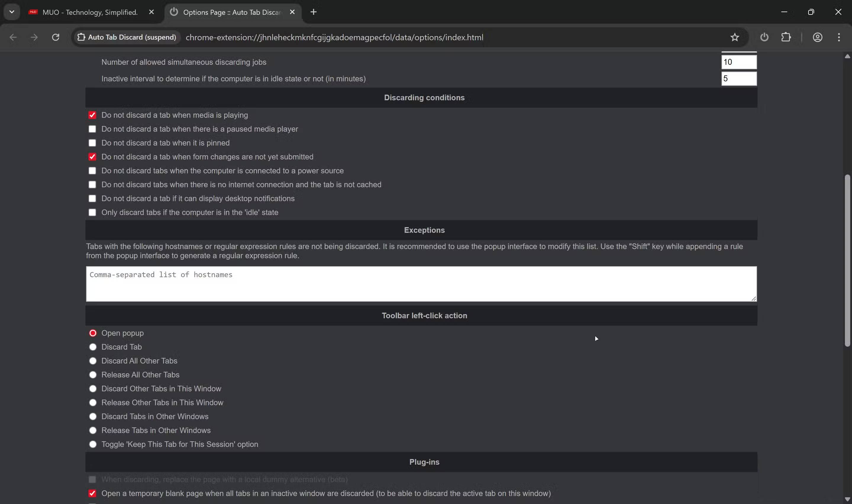Click the Auto Tab Discard power icon
Viewport: 852px width, 504px height.
[764, 37]
